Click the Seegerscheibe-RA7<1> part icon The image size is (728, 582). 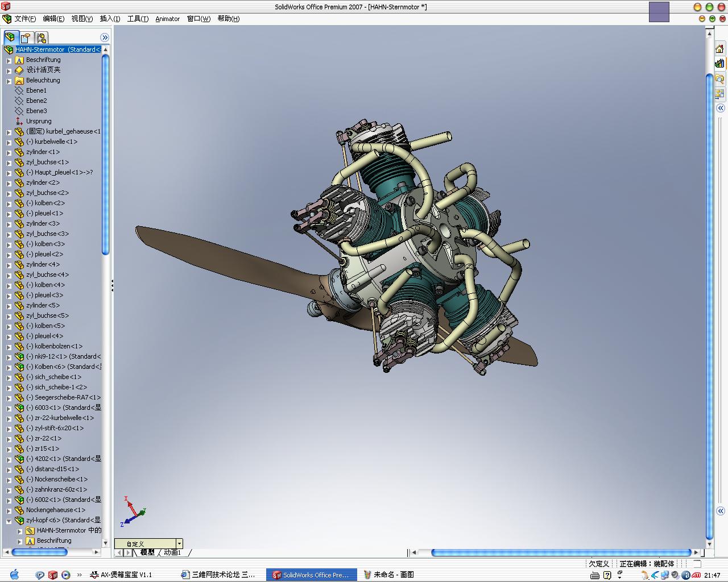tap(19, 397)
